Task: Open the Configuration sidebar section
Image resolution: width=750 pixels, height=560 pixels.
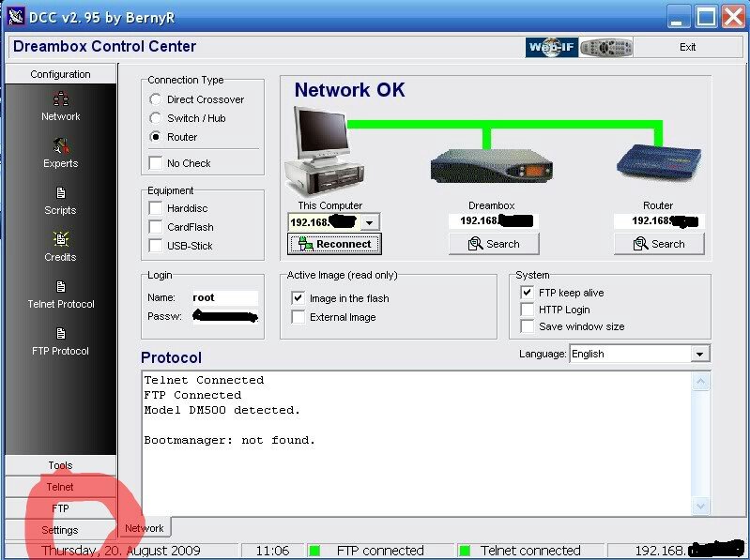Action: [x=60, y=74]
